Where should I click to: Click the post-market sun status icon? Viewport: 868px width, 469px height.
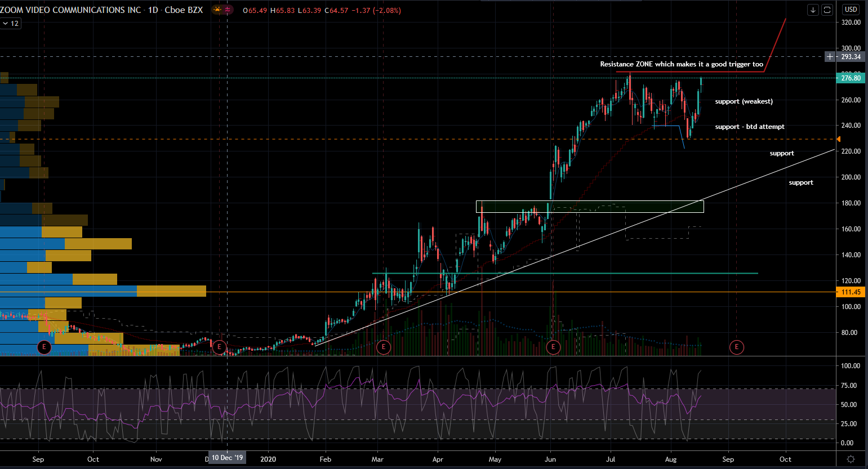coord(217,10)
